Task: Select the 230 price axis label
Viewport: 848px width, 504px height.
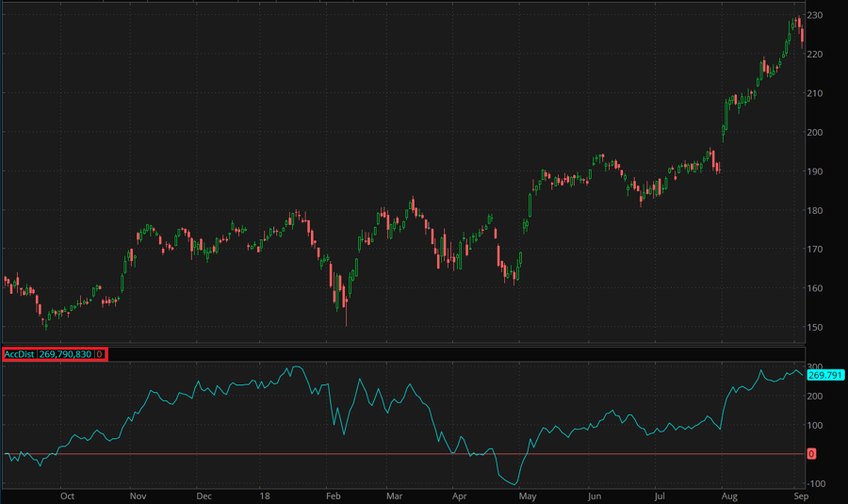Action: click(814, 16)
